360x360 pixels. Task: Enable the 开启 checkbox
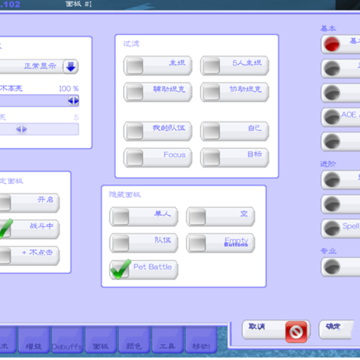click(x=5, y=203)
